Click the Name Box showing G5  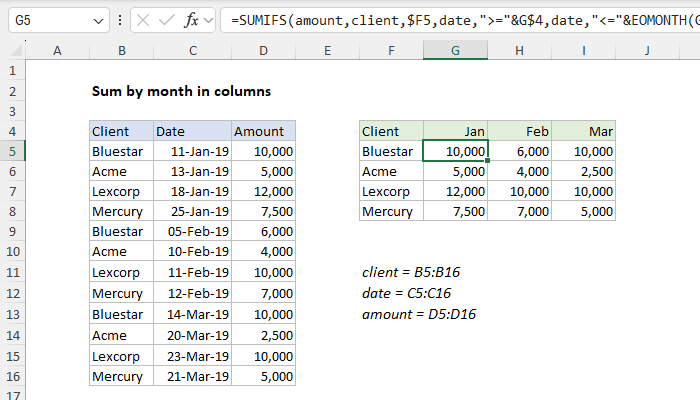pyautogui.click(x=59, y=20)
